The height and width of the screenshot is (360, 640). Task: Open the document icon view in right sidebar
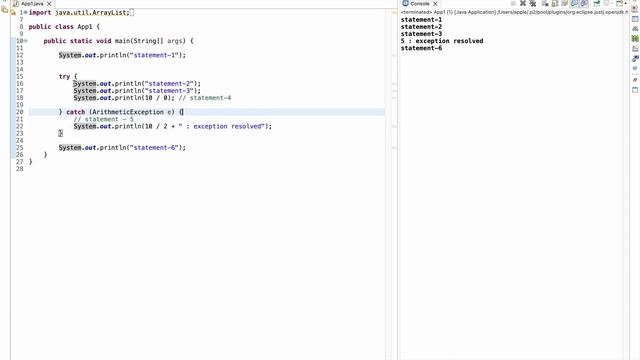pos(635,49)
